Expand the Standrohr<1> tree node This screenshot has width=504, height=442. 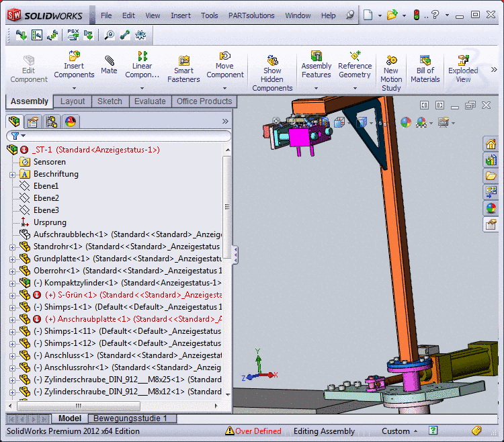tap(12, 247)
